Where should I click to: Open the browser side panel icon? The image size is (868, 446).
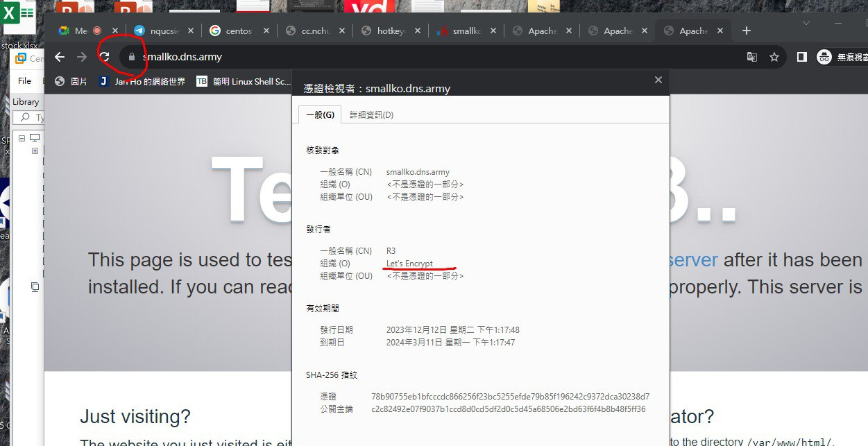tap(801, 57)
